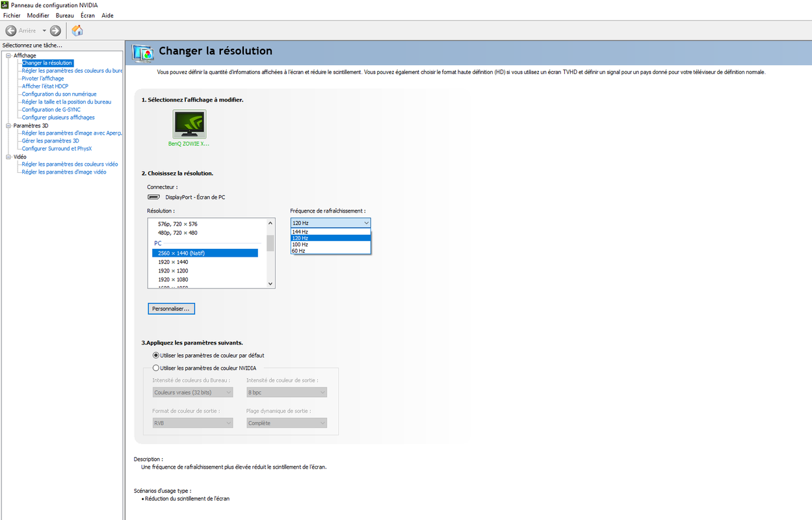The image size is (812, 520).
Task: Open the Fichier menu
Action: (x=12, y=16)
